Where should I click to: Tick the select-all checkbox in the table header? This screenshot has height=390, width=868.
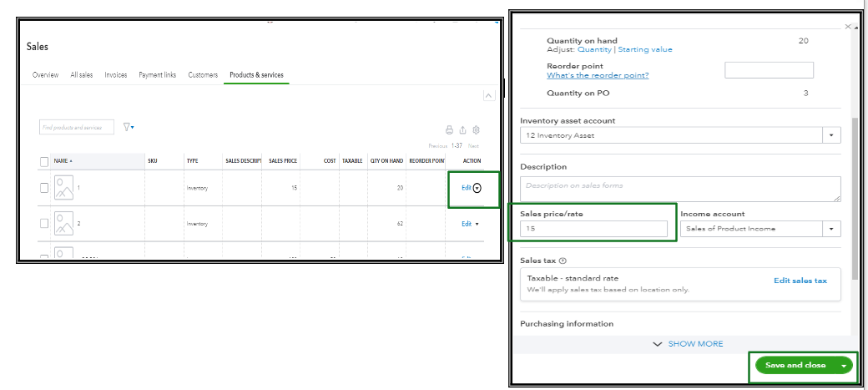tap(44, 162)
